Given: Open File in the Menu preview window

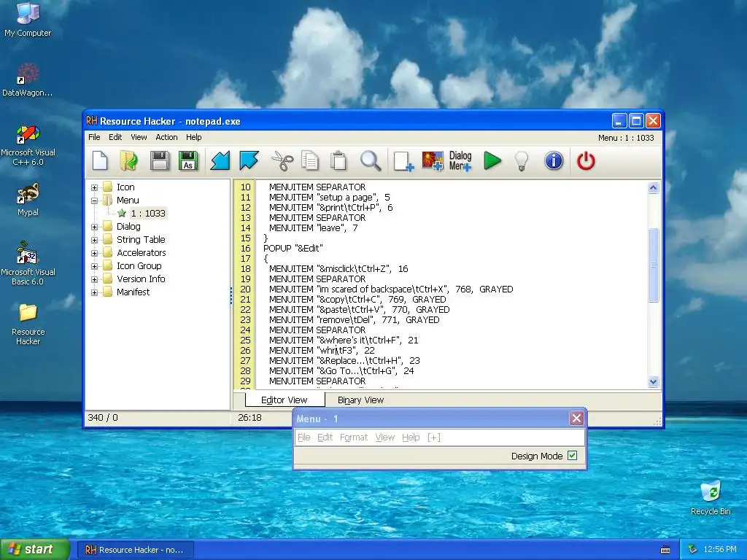Looking at the screenshot, I should pos(303,437).
